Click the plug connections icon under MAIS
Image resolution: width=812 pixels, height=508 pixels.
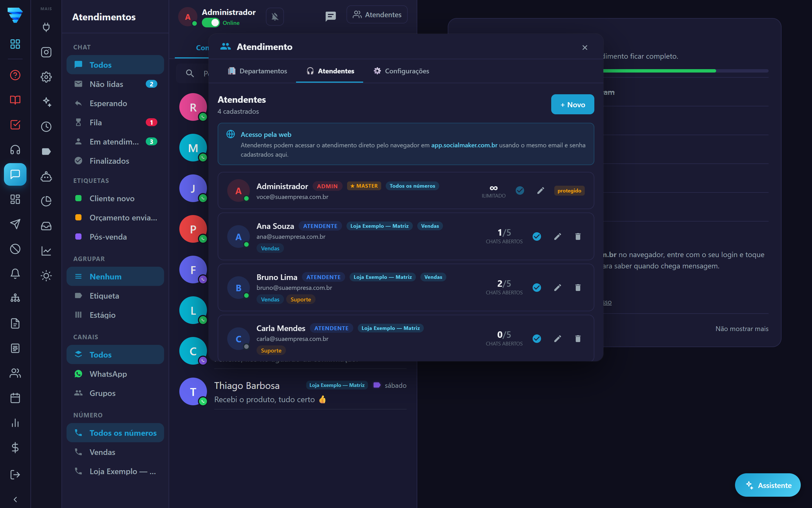click(46, 27)
